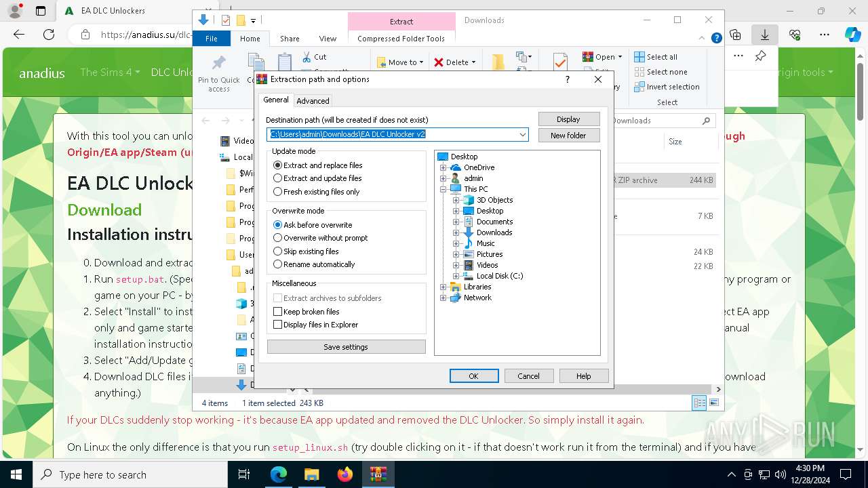Choose Overwrite without prompt
The image size is (868, 488).
321,238
